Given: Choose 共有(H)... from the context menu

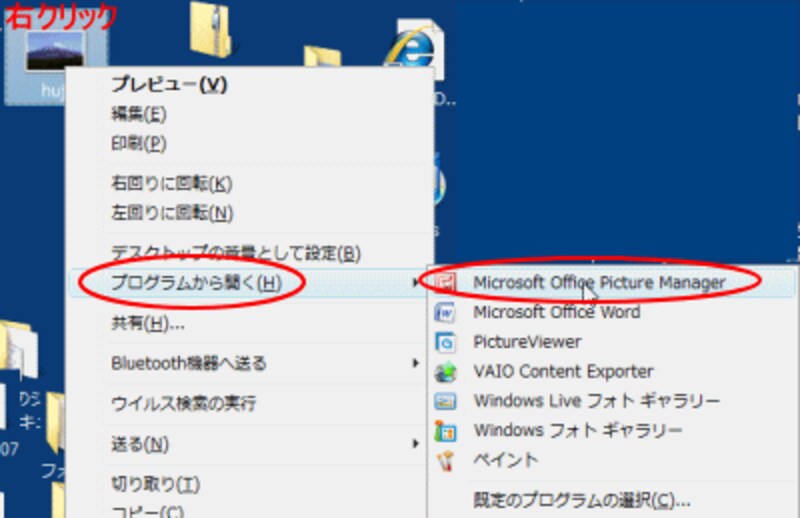Looking at the screenshot, I should (x=148, y=323).
